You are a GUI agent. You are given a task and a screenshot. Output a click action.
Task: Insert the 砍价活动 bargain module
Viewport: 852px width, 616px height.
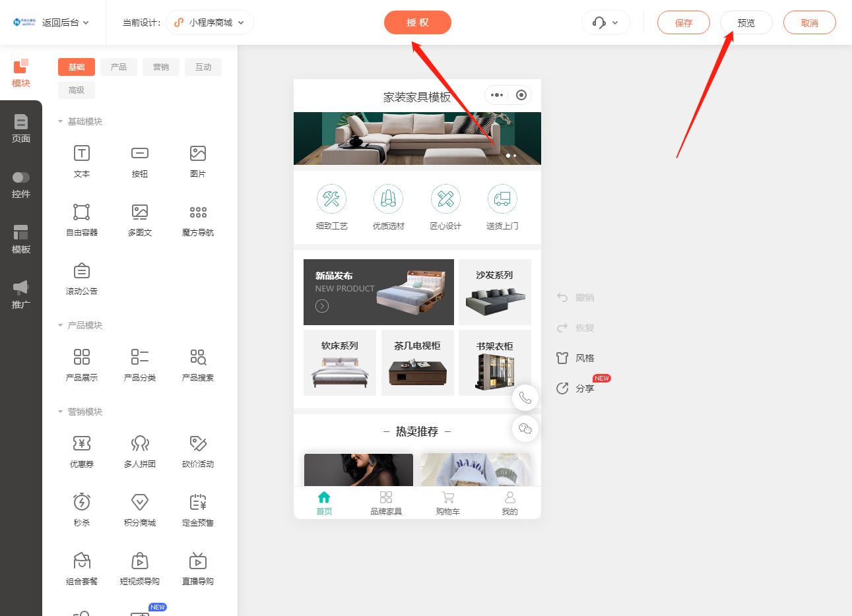(198, 452)
